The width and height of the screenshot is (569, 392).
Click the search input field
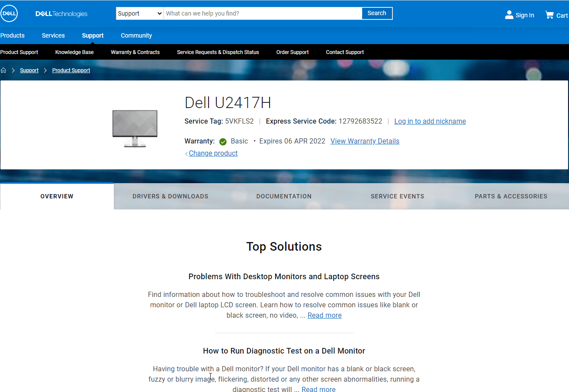[263, 13]
